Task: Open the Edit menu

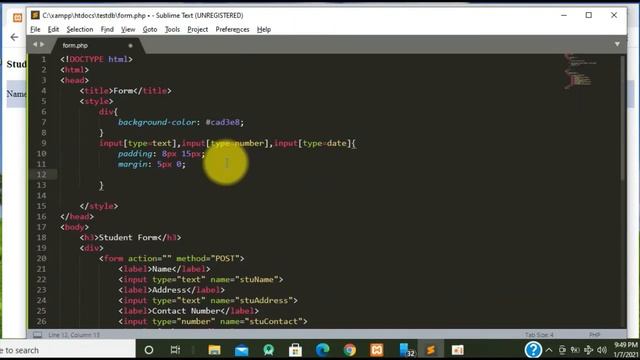Action: pos(53,29)
